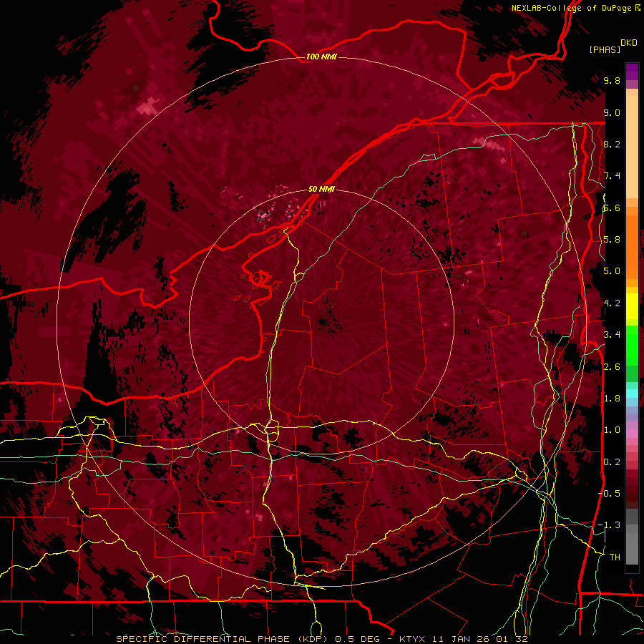Click the DKD units label above scale
644x644 pixels.
click(x=629, y=43)
